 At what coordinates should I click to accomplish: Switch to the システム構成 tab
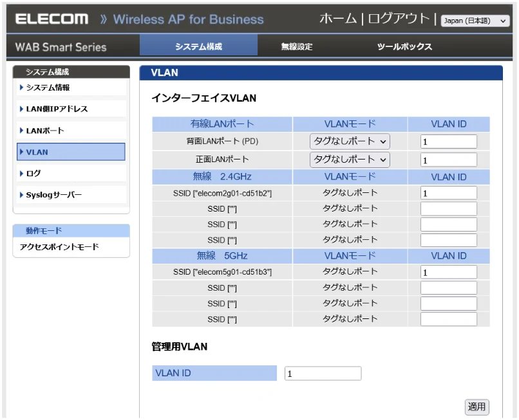pos(198,46)
